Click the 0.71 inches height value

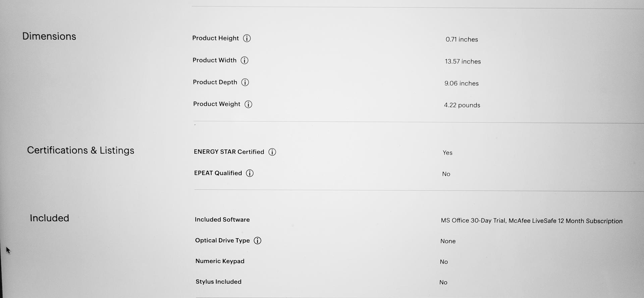pyautogui.click(x=462, y=40)
